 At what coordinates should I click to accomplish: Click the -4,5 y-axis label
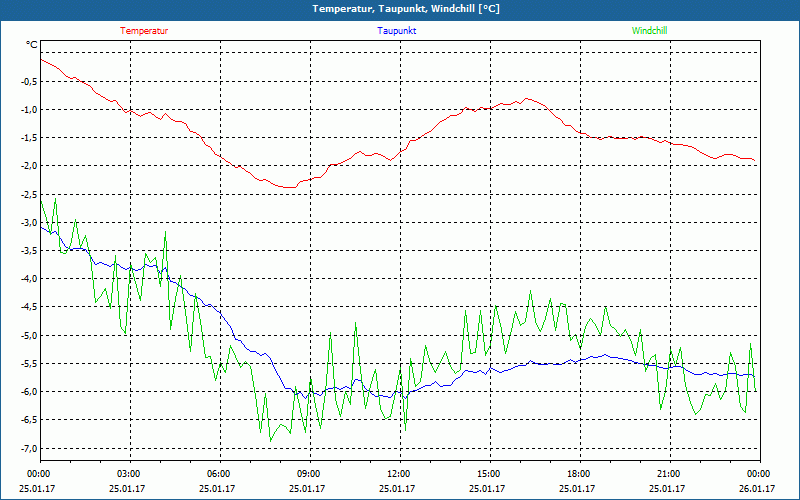(x=29, y=307)
